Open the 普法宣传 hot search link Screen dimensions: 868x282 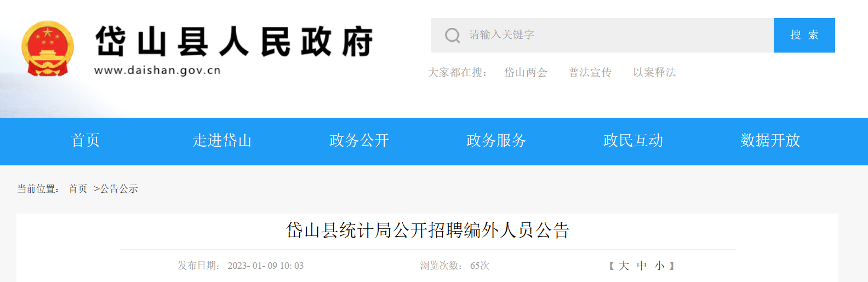click(590, 72)
